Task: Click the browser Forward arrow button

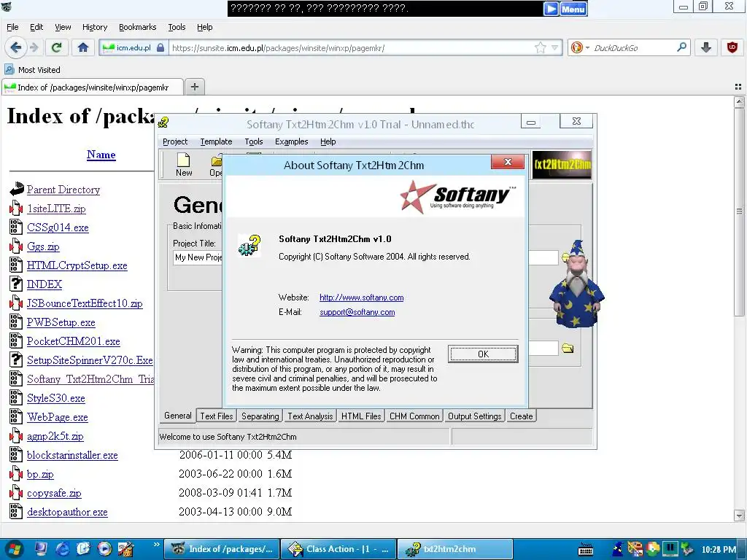Action: (34, 47)
